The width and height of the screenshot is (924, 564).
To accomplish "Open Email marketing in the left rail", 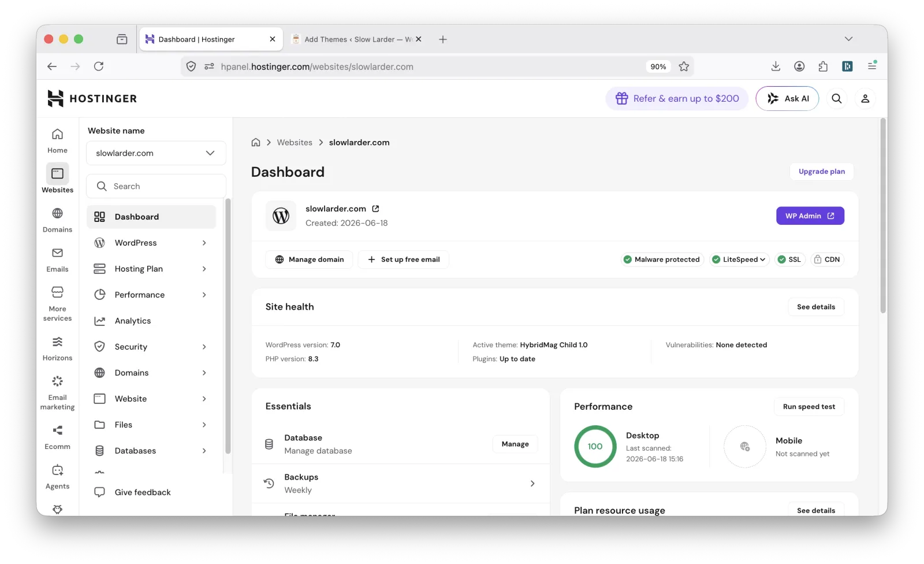I will pos(57,393).
